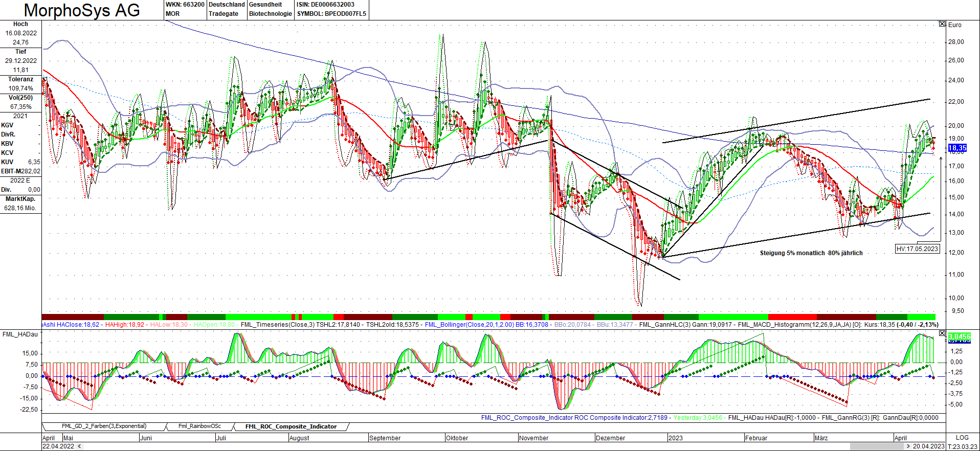Click the FML_HADau panel label
980x451 pixels.
pos(20,334)
